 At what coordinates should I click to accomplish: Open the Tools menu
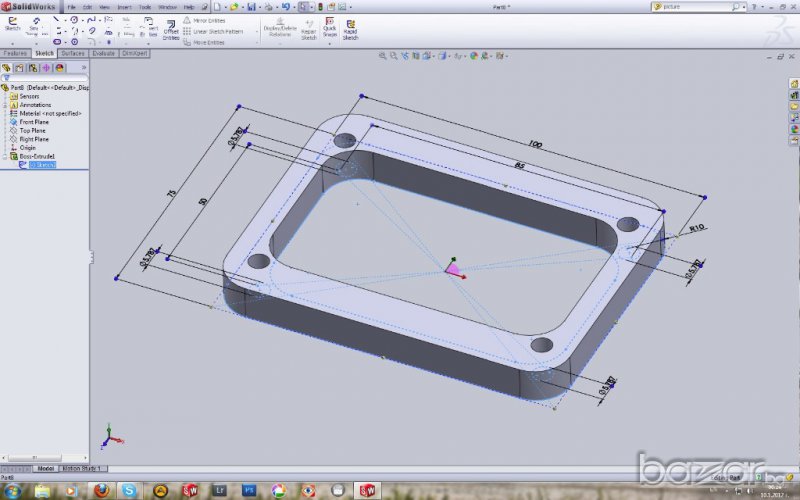[145, 7]
